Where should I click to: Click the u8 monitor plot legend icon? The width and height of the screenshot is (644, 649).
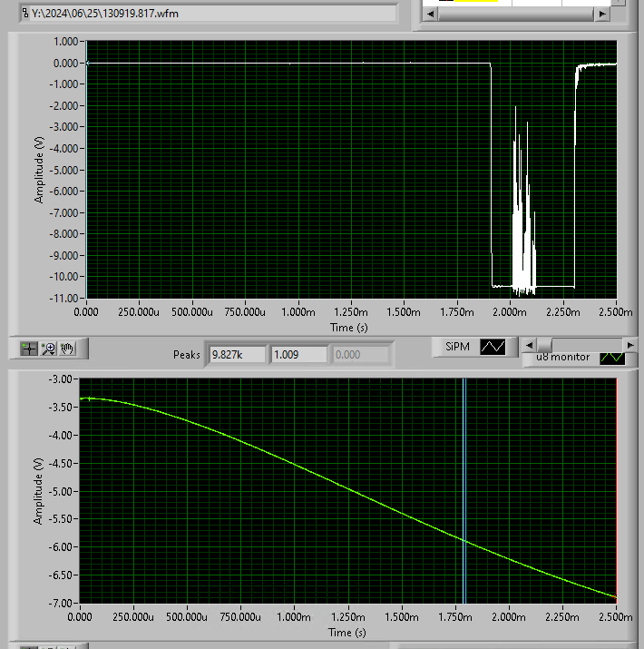click(x=612, y=358)
